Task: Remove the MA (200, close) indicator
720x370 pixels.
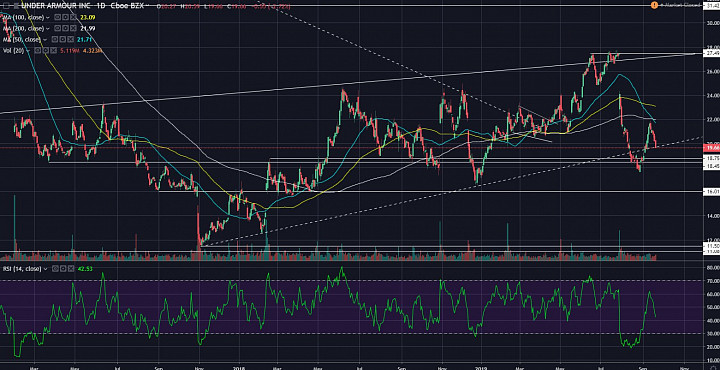Action: tap(73, 28)
